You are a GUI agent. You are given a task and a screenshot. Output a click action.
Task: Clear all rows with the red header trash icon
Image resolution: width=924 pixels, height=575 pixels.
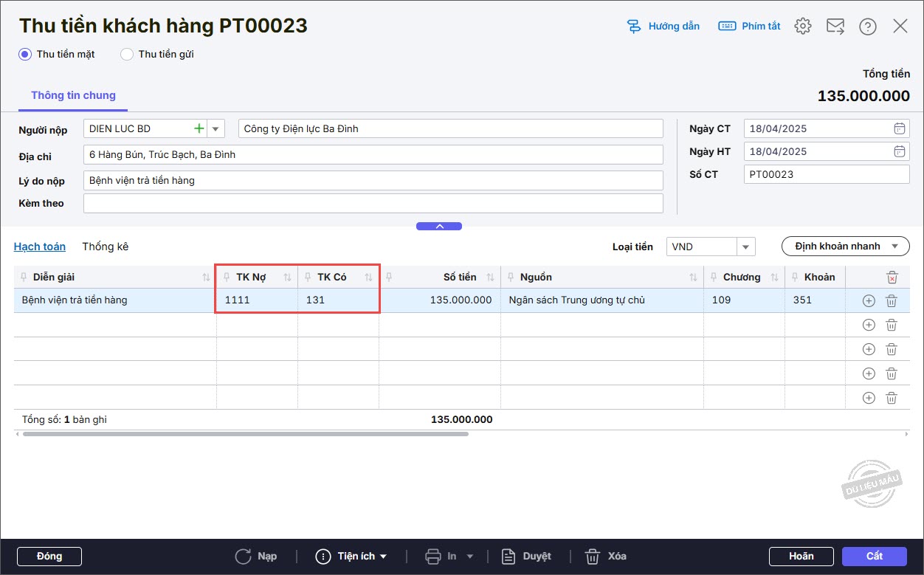(x=892, y=278)
